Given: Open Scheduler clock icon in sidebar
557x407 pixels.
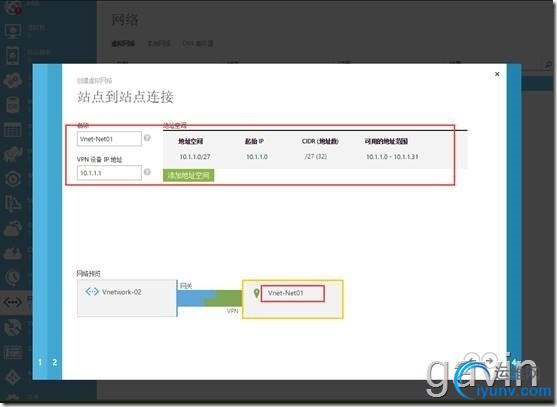Looking at the screenshot, I should (13, 278).
